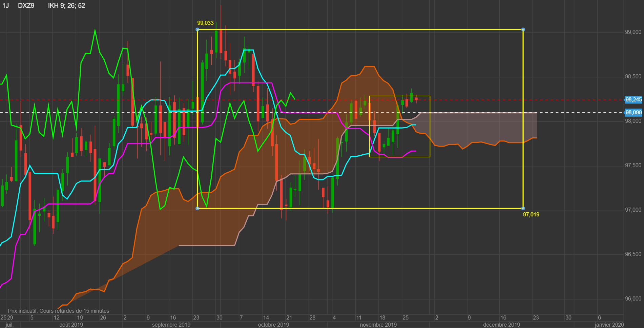
Task: Click the red dashed 98,245 horizontal line
Action: pyautogui.click(x=312, y=100)
